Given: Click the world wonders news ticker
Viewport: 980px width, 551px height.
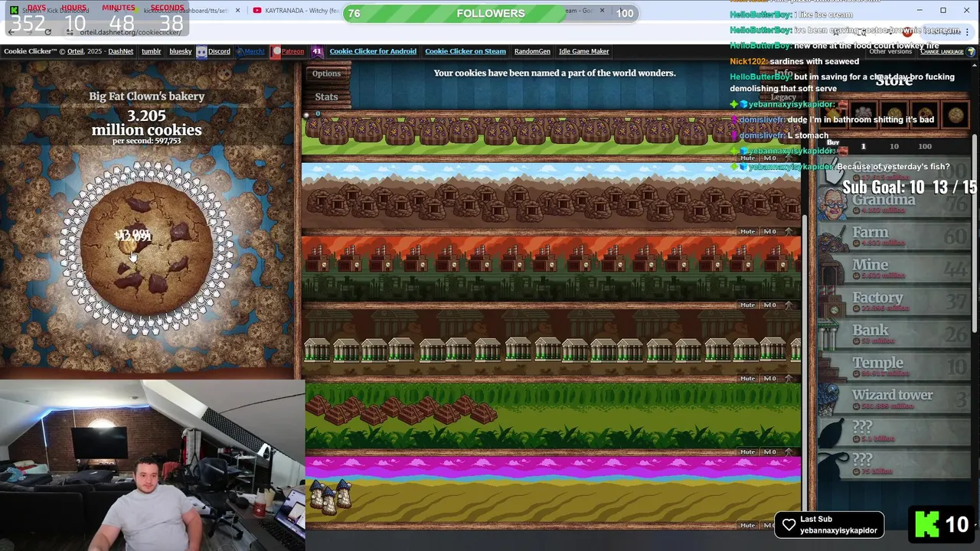Looking at the screenshot, I should 554,73.
